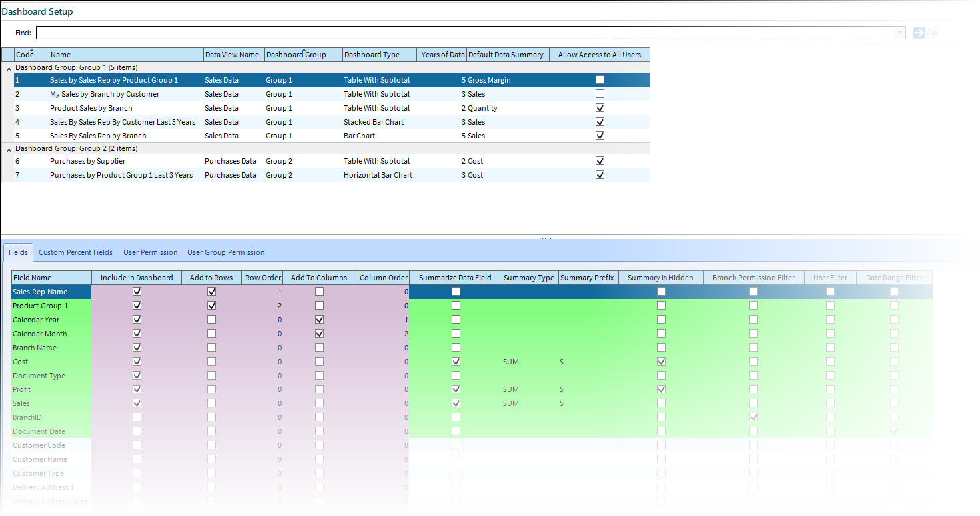Click the '2 Quantity' summary cell
980x516 pixels.
click(x=480, y=108)
